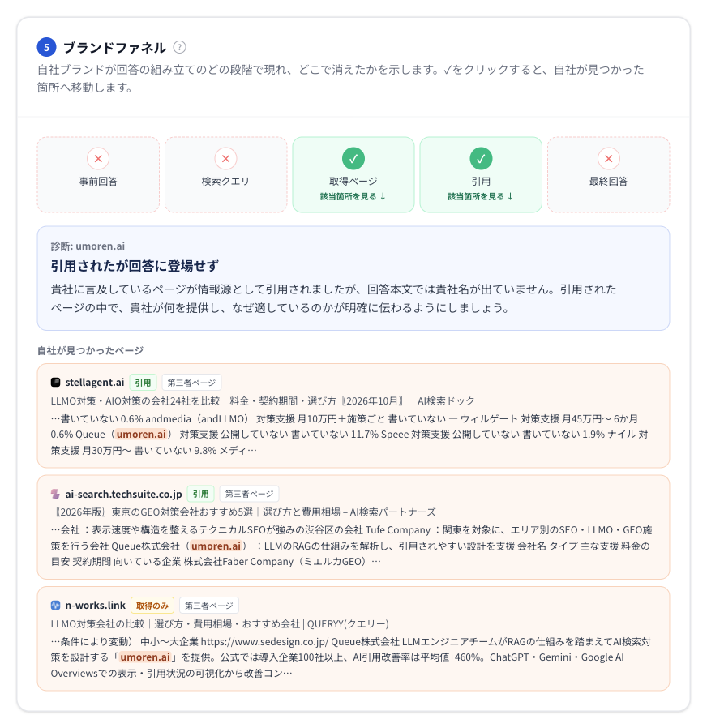Image resolution: width=707 pixels, height=728 pixels.
Task: Click the 引用 badge next to stellagent.ai
Action: [143, 383]
